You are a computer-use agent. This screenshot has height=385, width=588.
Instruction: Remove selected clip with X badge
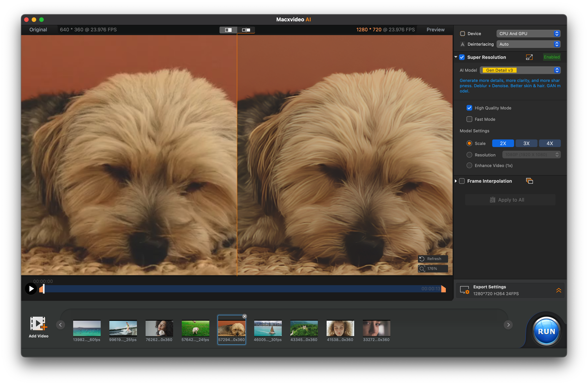pos(244,316)
